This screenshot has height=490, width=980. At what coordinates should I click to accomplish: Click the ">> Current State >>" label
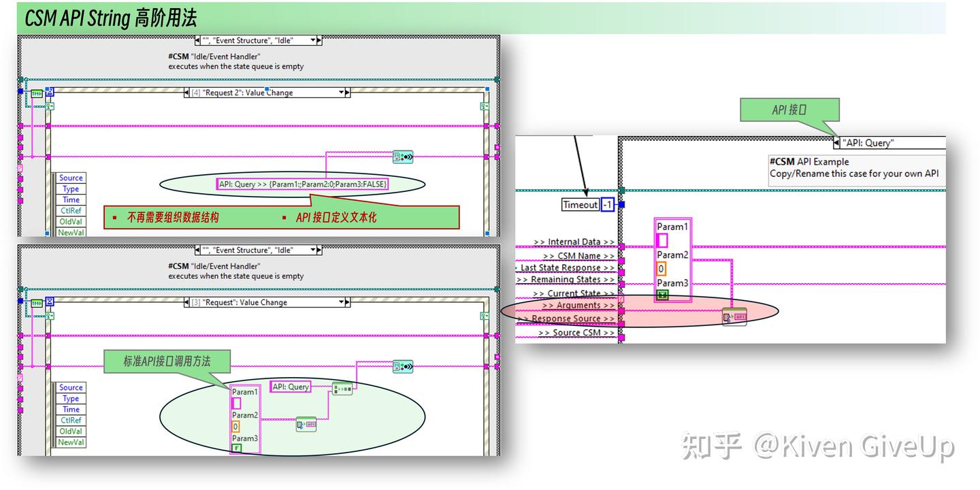pos(574,293)
